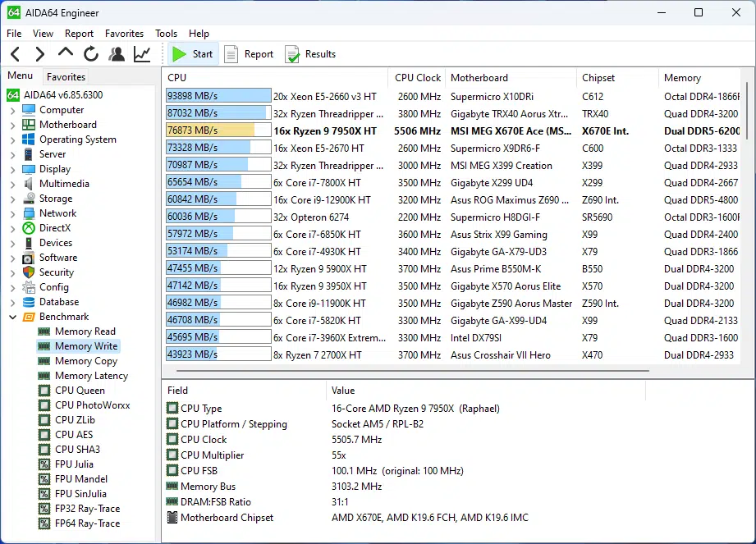
Task: Open the Results toolbar button
Action: coord(310,54)
